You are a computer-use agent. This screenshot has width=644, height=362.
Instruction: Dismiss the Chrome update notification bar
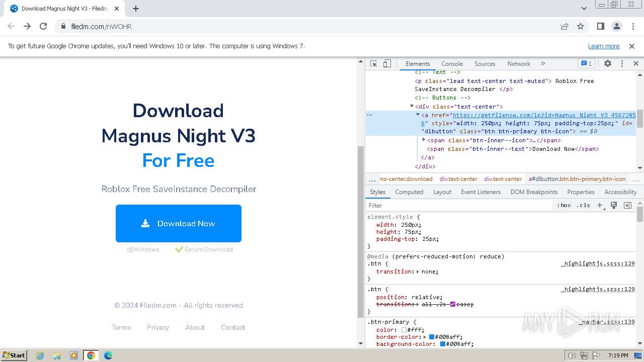coord(632,46)
